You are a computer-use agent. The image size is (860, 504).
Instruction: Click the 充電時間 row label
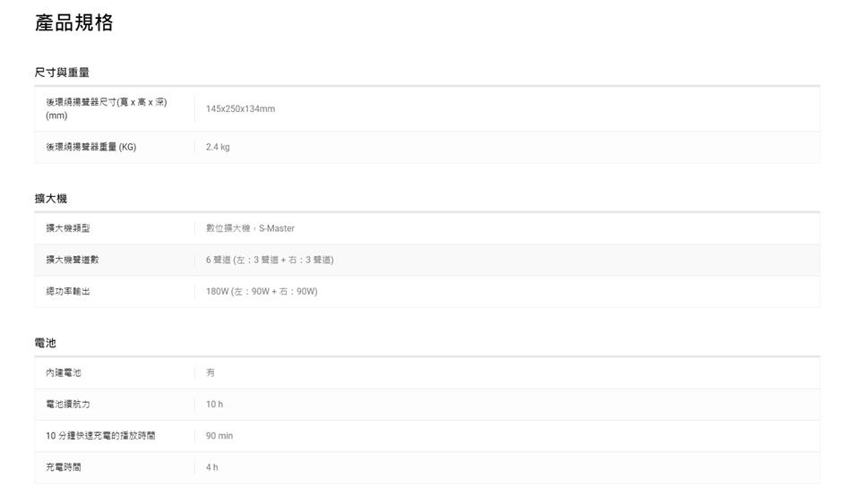64,467
